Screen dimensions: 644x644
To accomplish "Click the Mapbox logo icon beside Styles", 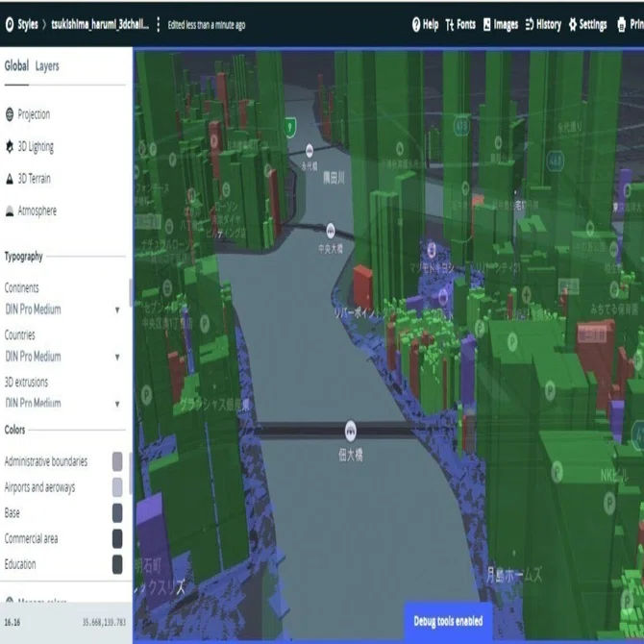I will click(x=10, y=25).
